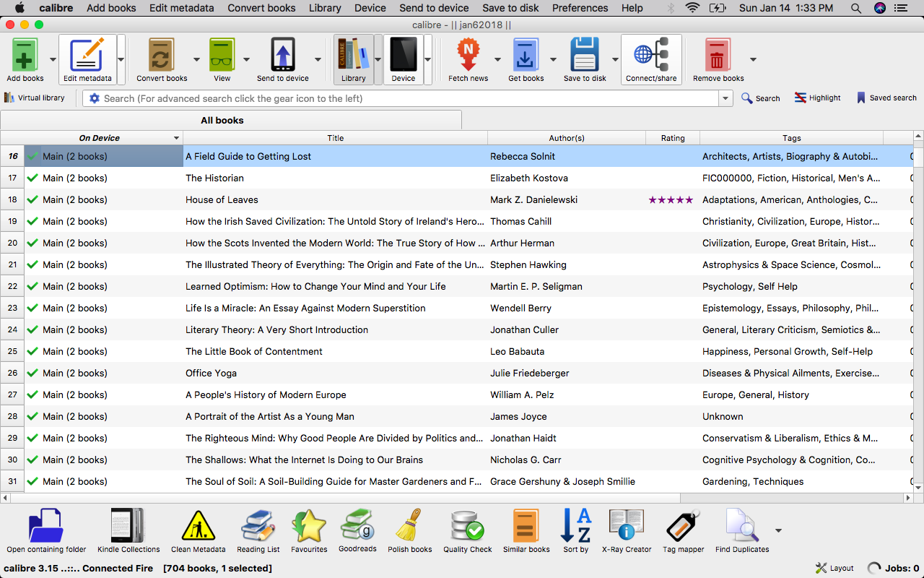Click the Find Duplicates icon
The height and width of the screenshot is (578, 924).
click(741, 527)
